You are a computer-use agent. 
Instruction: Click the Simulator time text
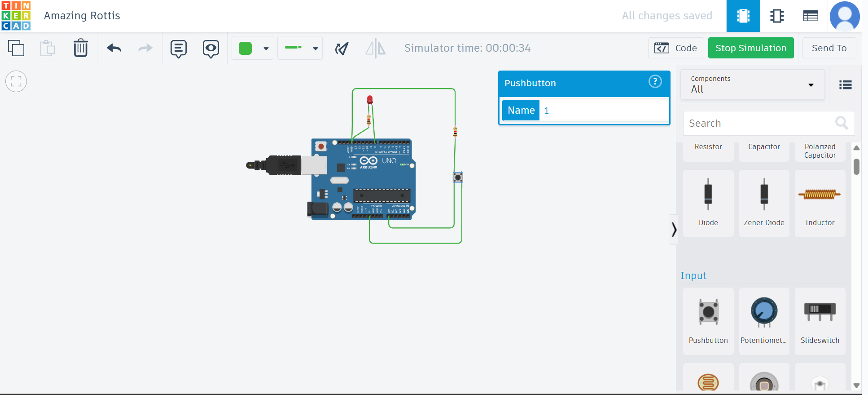pos(467,48)
